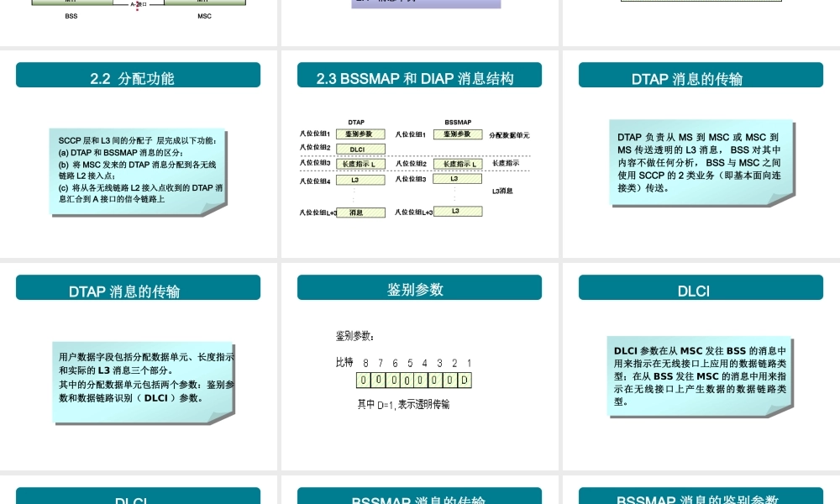This screenshot has height=504, width=840.
Task: Select the DTAP 消息的传输 slide beginning 'DTAP 负责从 MS'
Action: pyautogui.click(x=701, y=155)
